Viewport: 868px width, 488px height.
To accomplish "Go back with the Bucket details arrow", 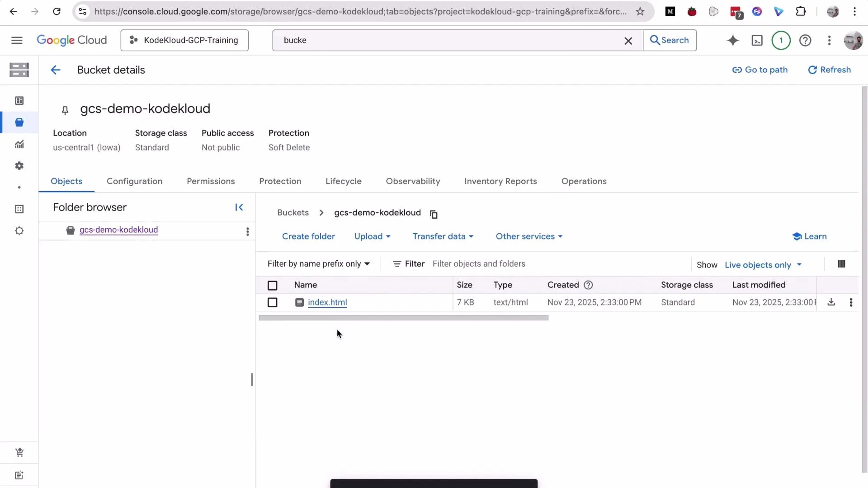I will [x=55, y=70].
